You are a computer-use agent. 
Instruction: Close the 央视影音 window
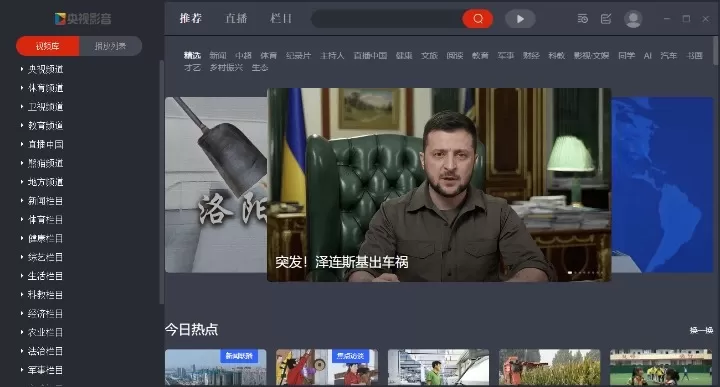click(705, 19)
